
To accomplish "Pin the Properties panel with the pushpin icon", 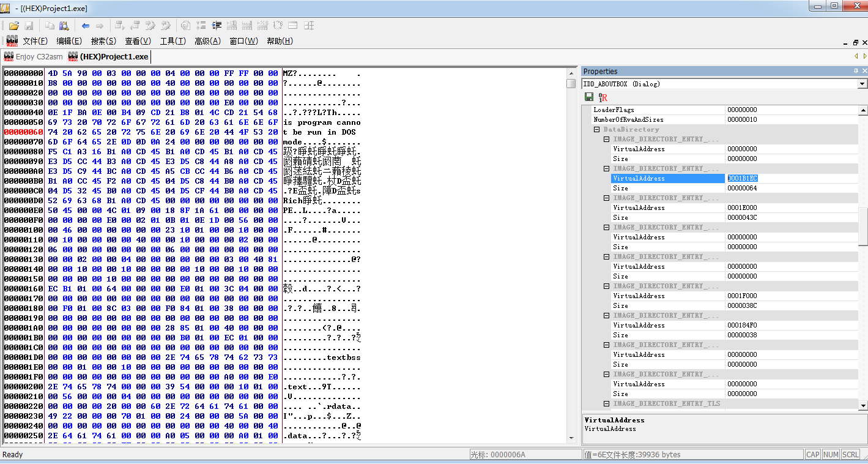I will click(x=856, y=71).
